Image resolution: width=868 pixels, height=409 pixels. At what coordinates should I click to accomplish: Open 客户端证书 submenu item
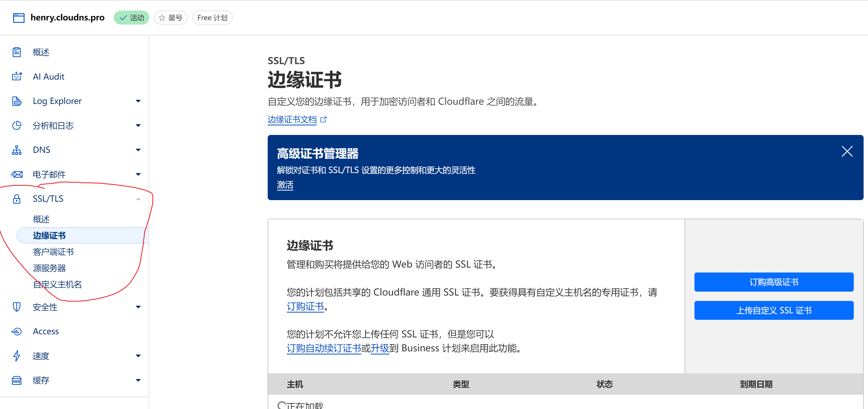coord(53,252)
